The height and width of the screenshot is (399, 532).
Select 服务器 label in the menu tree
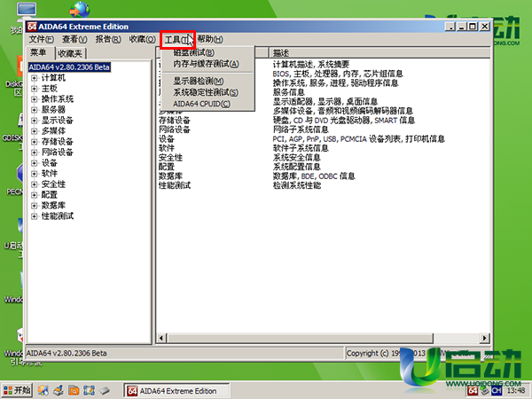(x=53, y=110)
